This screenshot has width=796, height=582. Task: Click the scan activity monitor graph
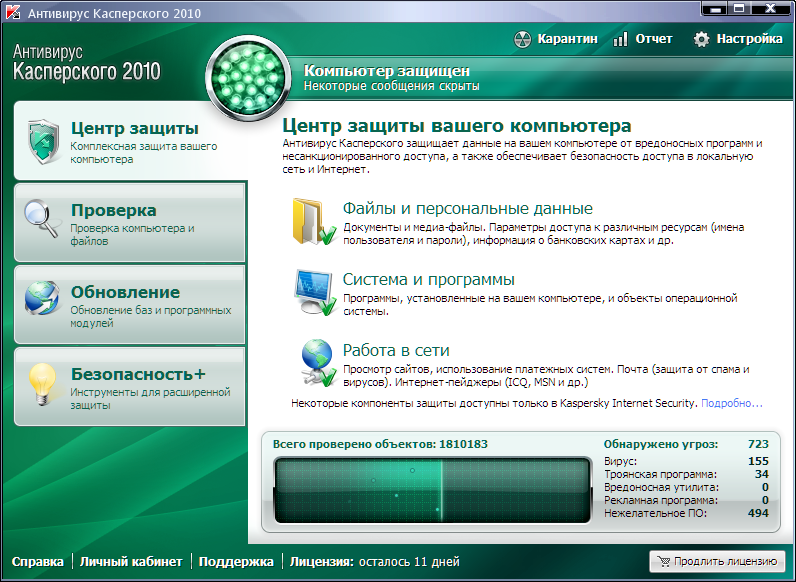(x=433, y=490)
